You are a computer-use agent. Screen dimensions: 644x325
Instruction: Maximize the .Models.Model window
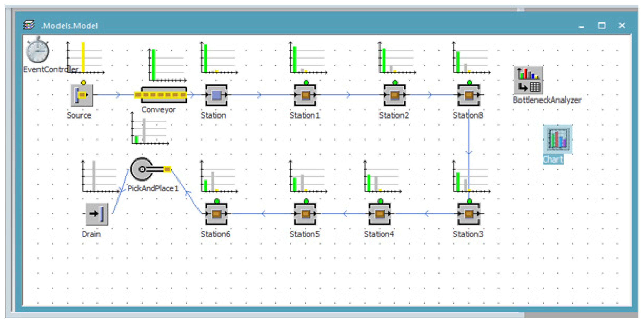(602, 25)
